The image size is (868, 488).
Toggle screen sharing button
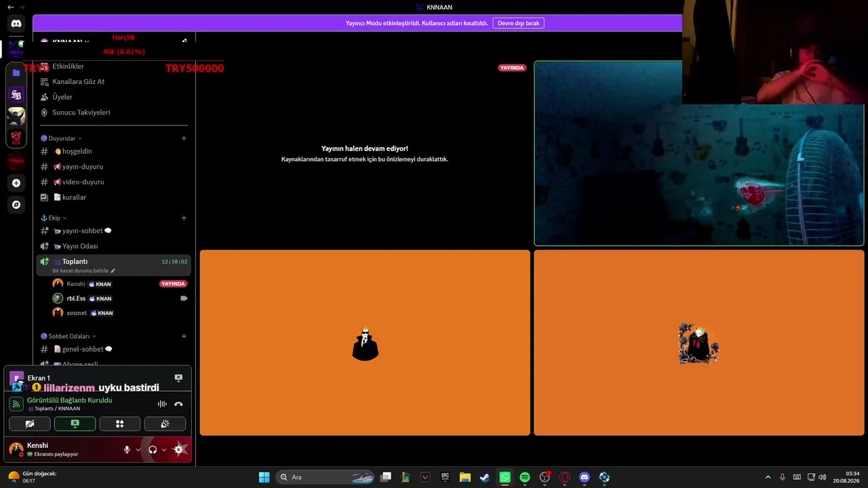click(75, 424)
